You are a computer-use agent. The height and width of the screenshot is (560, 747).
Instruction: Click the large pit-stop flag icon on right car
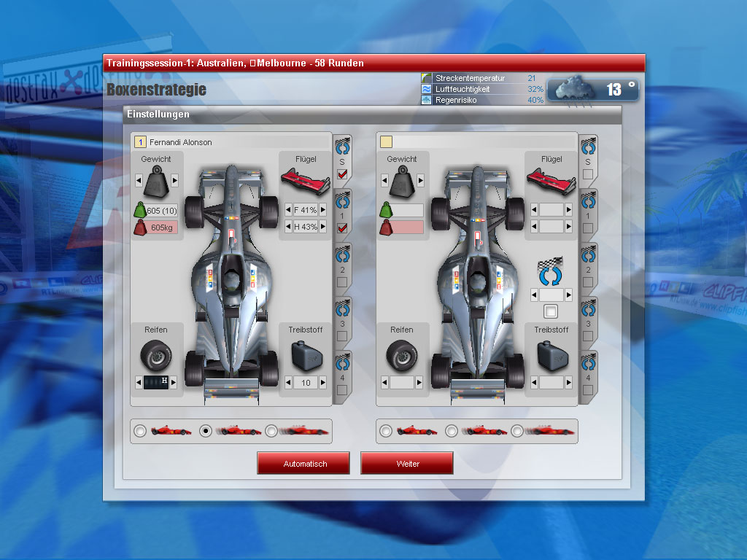tap(550, 271)
